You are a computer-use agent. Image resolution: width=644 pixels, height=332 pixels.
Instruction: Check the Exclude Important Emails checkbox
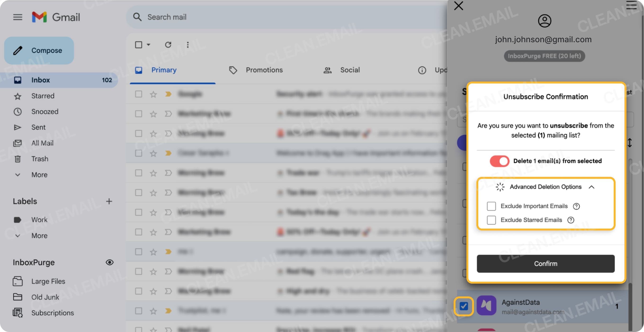[491, 206]
